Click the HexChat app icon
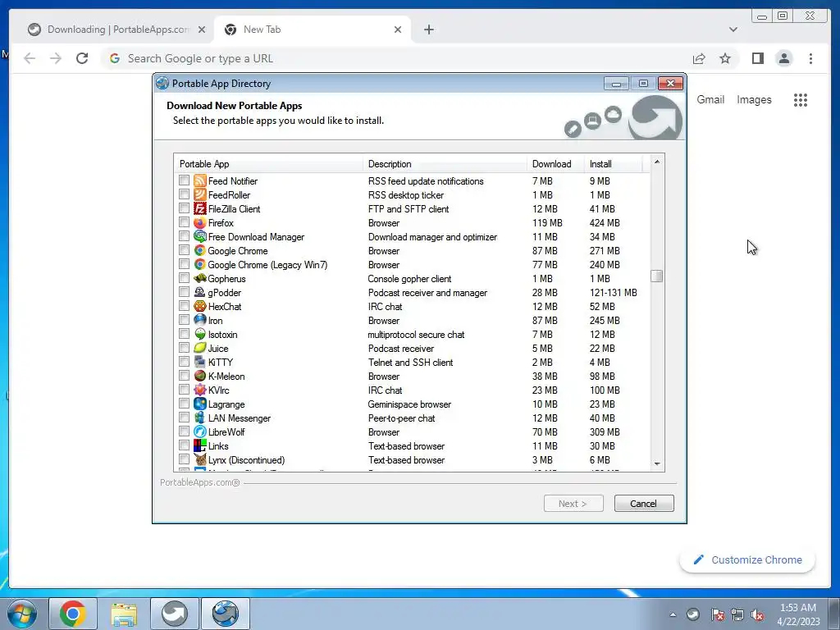Viewport: 840px width, 630px height. pos(200,307)
